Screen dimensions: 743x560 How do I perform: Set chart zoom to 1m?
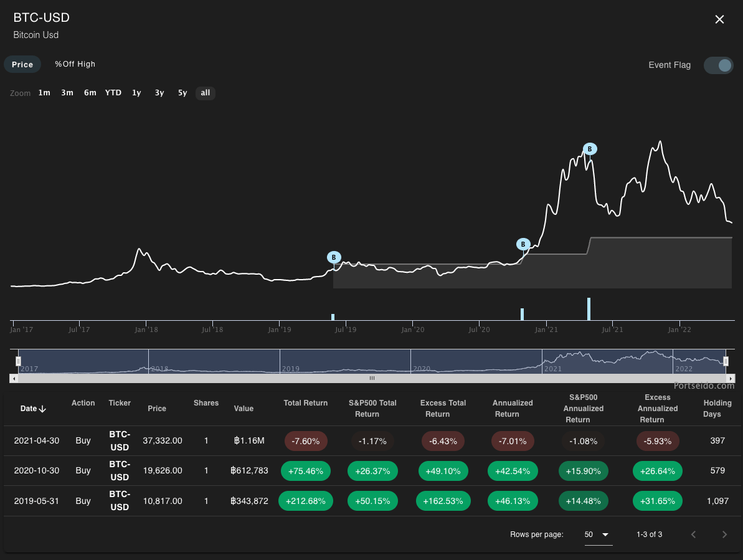point(44,92)
